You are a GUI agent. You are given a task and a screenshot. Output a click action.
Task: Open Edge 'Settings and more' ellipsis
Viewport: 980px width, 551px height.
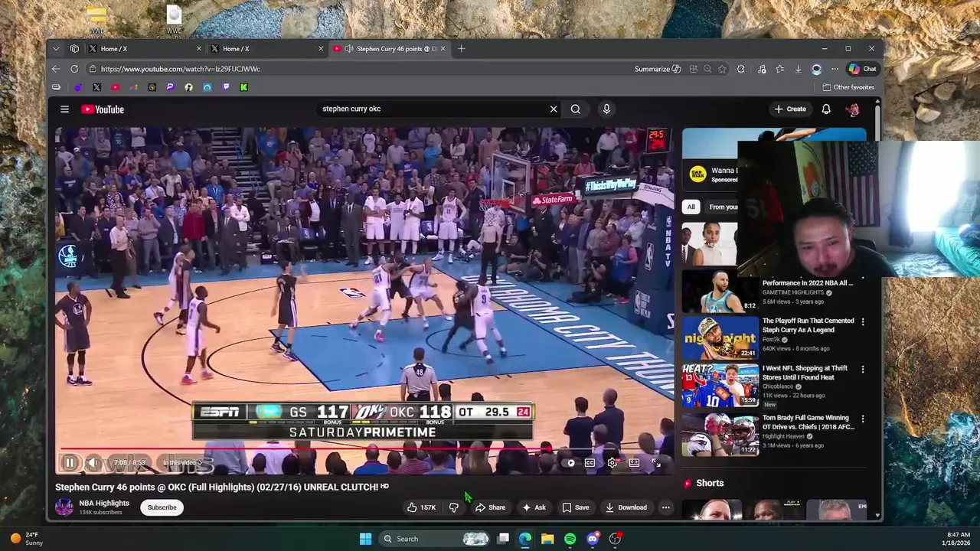point(835,69)
